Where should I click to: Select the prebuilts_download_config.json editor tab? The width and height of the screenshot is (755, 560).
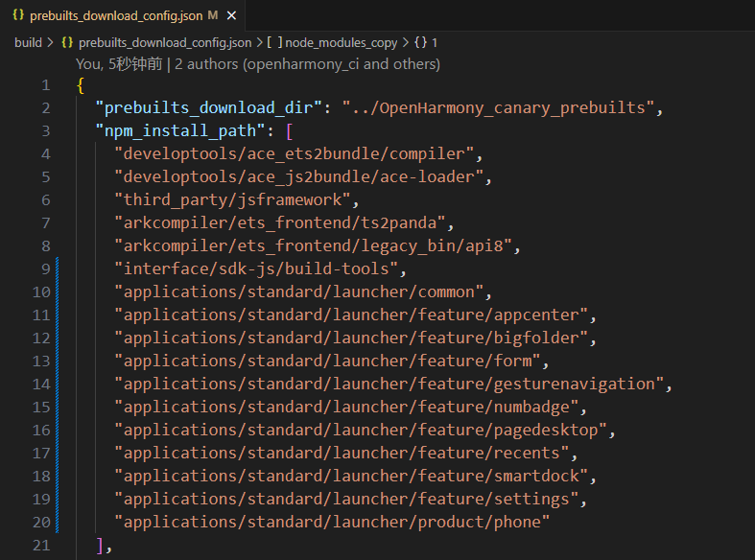click(122, 15)
